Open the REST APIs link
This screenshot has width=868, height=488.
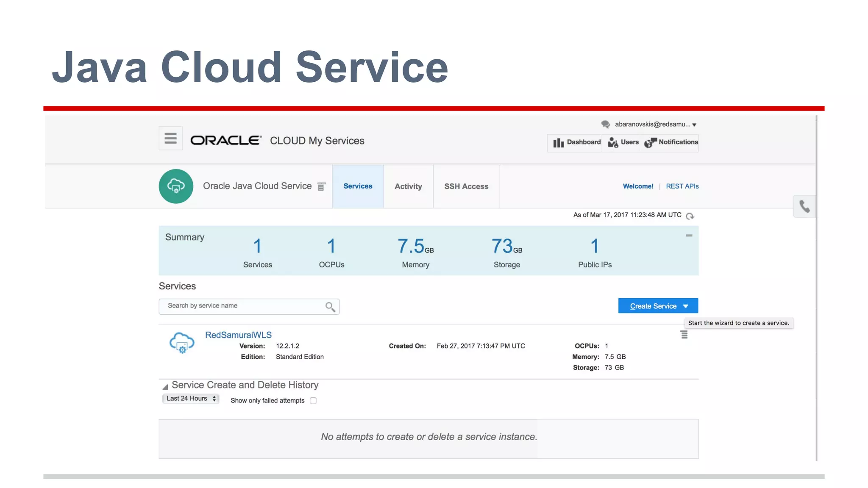pyautogui.click(x=682, y=186)
